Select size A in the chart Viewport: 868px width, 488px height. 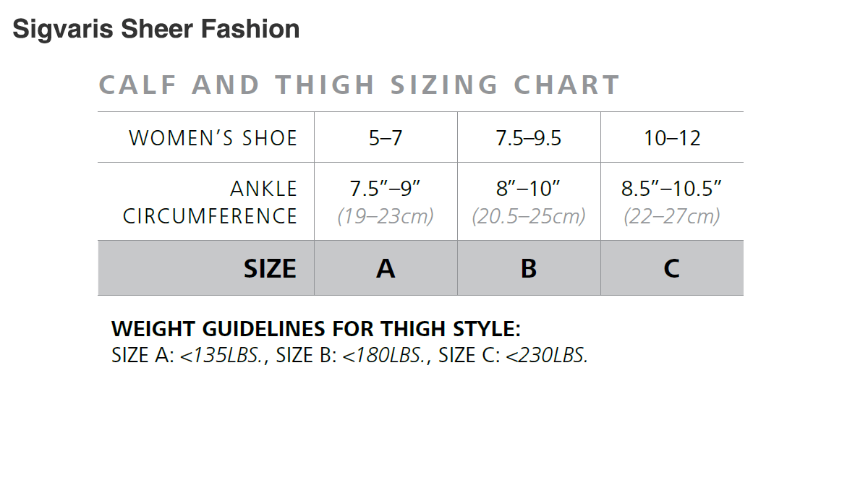click(x=386, y=269)
